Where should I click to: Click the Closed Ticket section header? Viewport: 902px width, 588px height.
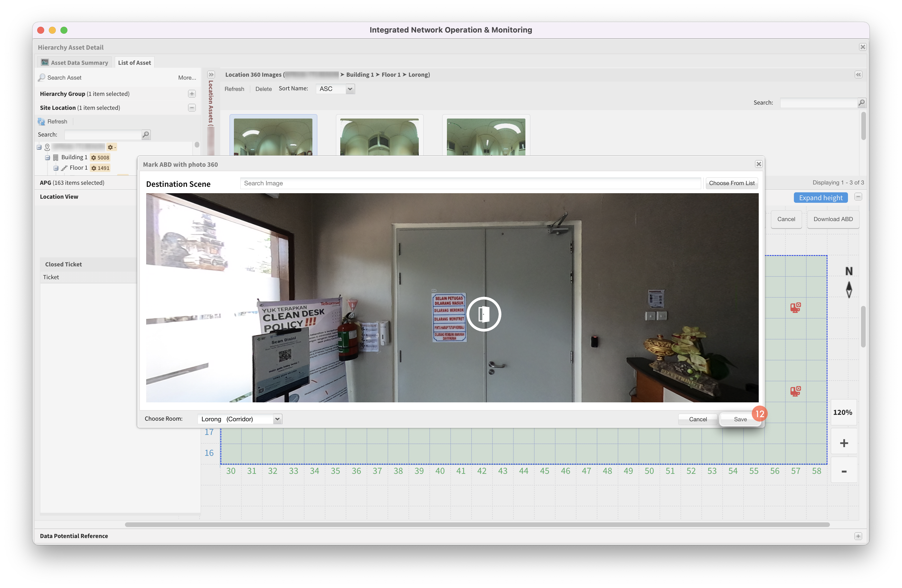(x=88, y=264)
